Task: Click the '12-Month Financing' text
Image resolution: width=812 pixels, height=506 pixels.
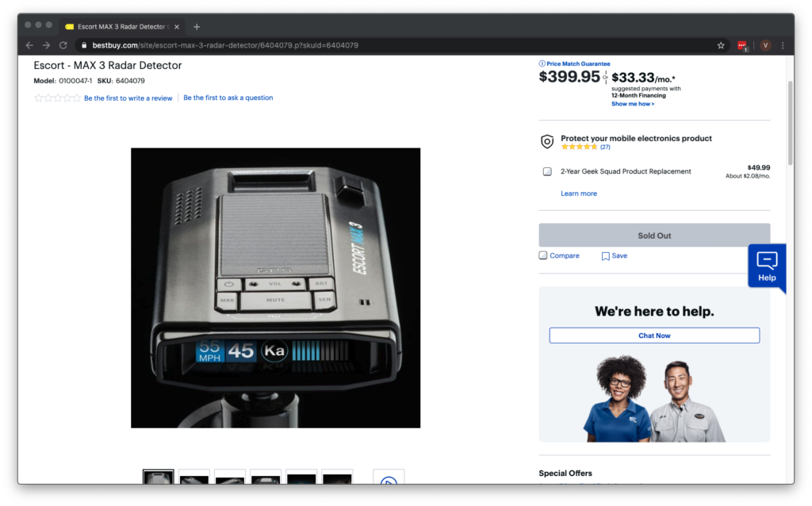Action: (x=638, y=96)
